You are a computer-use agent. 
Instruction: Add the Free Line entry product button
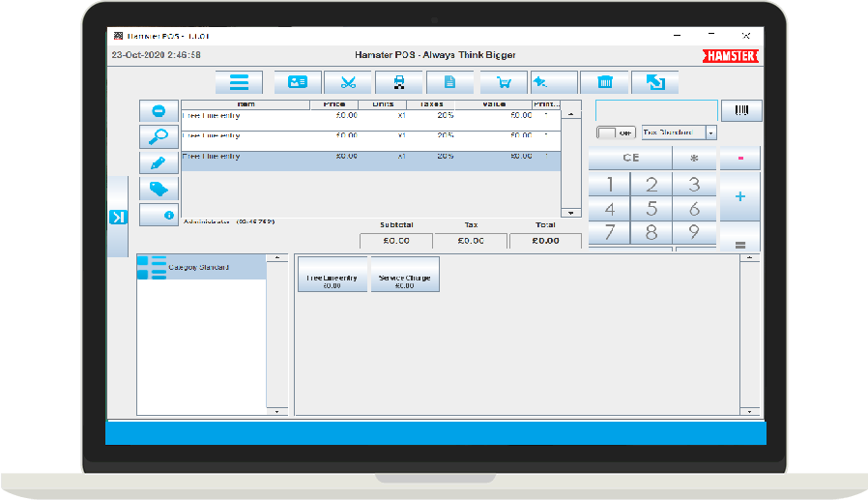click(333, 274)
